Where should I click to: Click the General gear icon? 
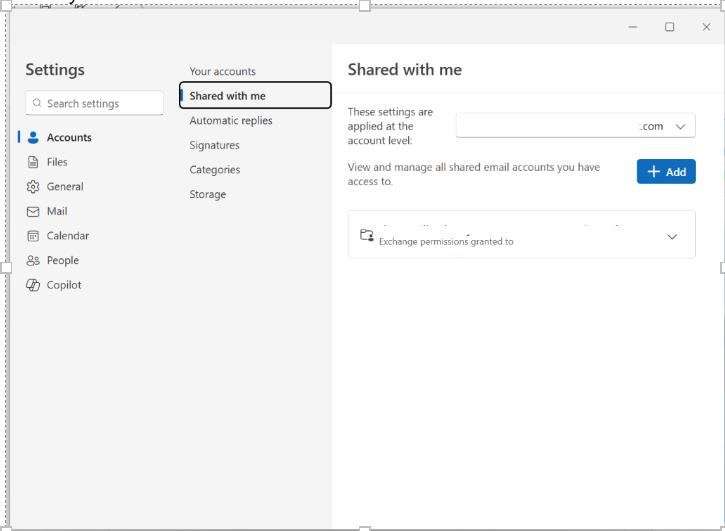pyautogui.click(x=33, y=187)
